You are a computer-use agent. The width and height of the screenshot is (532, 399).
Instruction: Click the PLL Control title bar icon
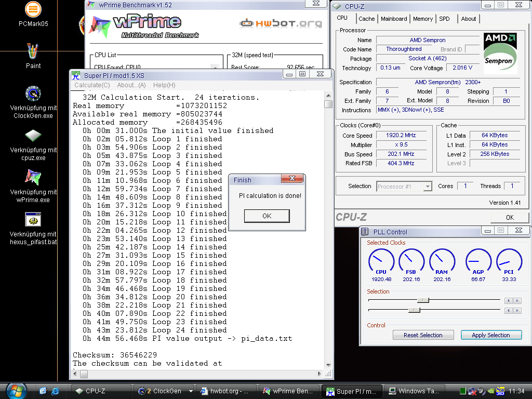[x=365, y=232]
